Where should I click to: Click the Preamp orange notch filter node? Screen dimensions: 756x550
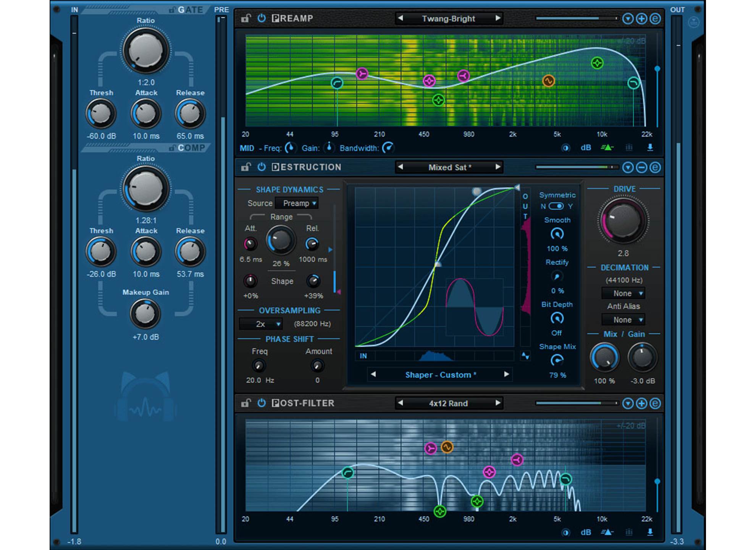(548, 81)
